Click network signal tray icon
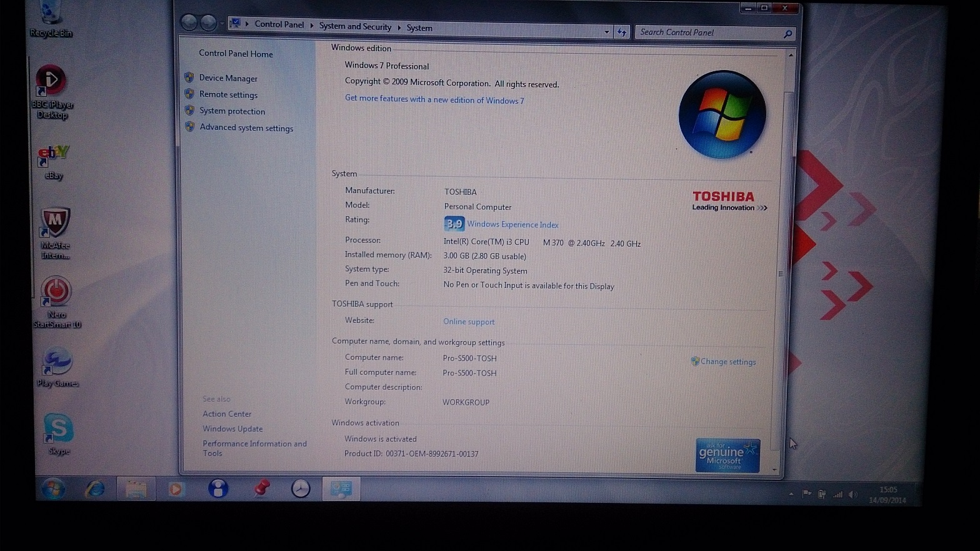The height and width of the screenshot is (551, 980). pyautogui.click(x=837, y=495)
